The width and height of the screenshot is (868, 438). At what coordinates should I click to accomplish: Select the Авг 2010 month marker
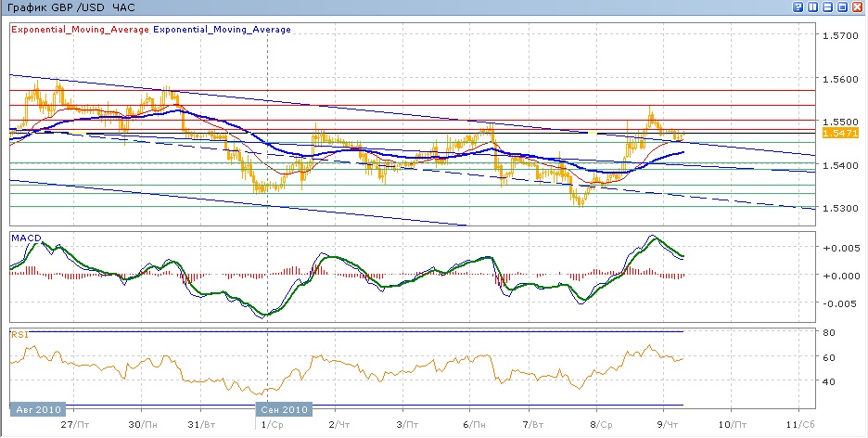pos(38,409)
